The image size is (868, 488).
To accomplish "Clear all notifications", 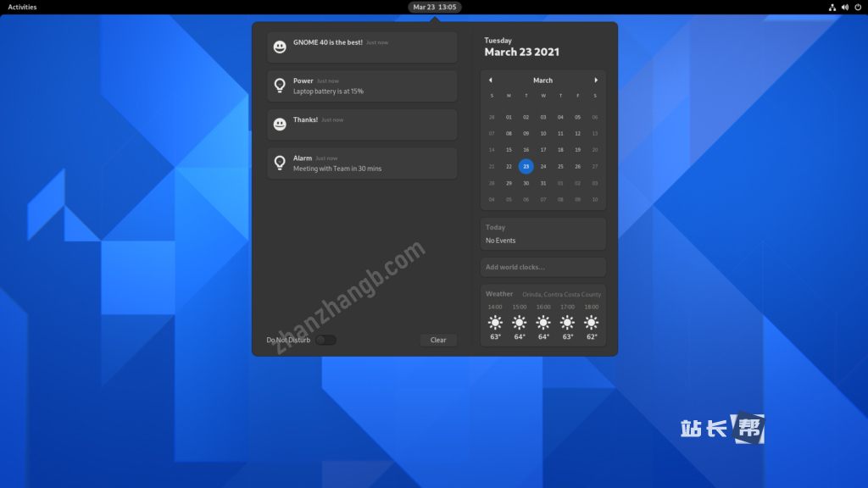I will [438, 340].
